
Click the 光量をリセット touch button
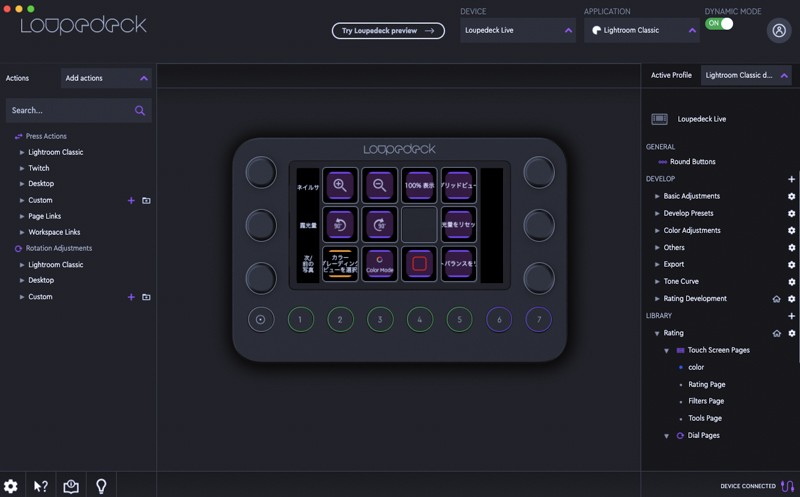pyautogui.click(x=459, y=225)
